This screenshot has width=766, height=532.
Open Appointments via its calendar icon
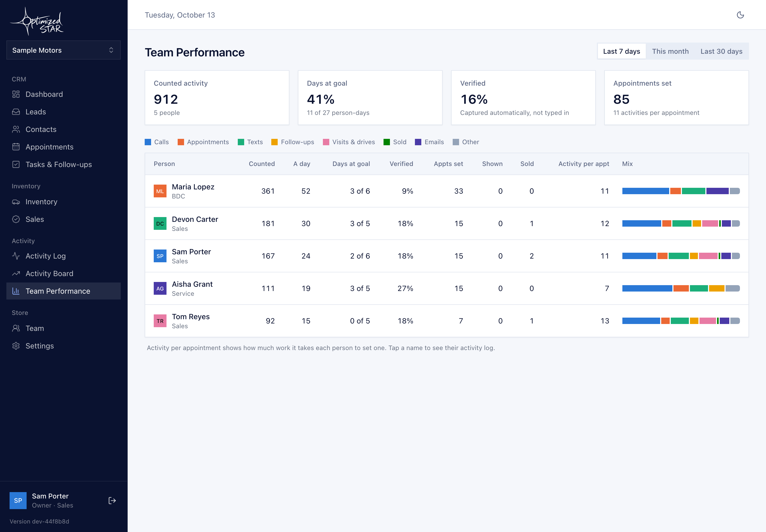[16, 147]
